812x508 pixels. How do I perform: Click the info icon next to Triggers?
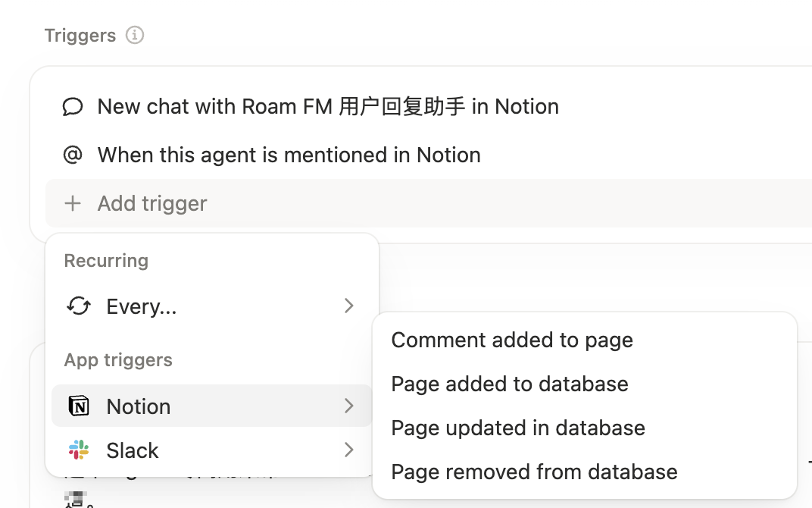click(x=133, y=35)
